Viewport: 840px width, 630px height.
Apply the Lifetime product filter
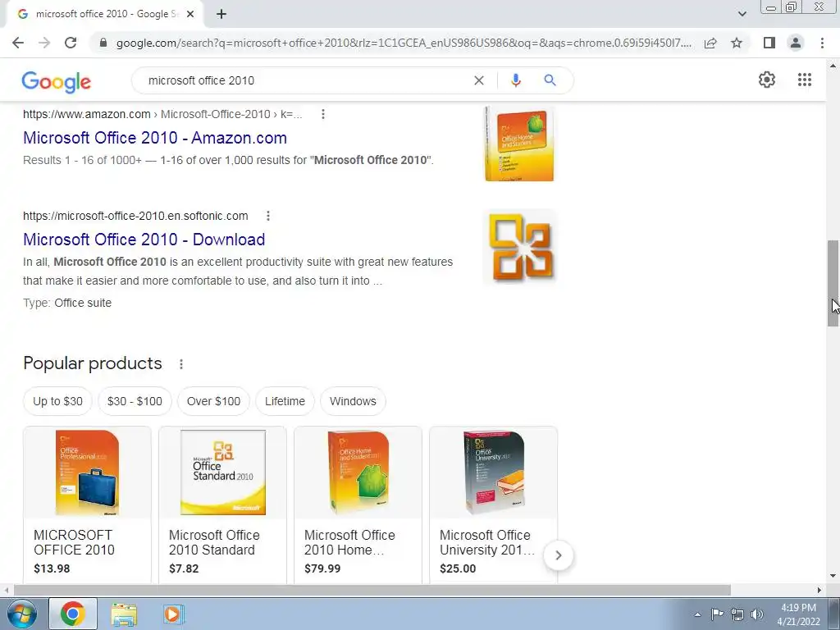[x=285, y=401]
